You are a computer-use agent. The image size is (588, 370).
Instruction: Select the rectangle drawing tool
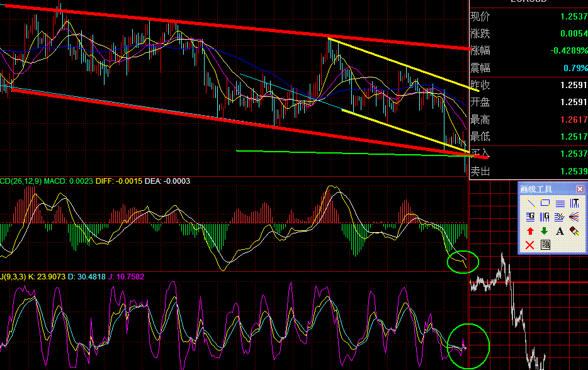545,203
